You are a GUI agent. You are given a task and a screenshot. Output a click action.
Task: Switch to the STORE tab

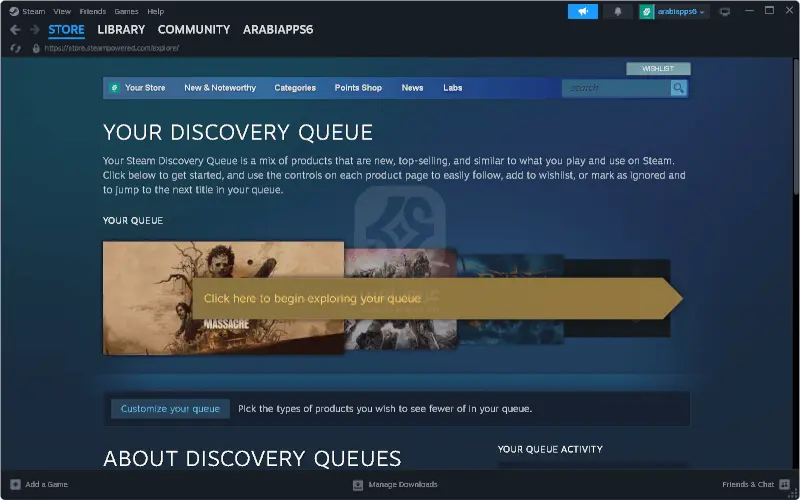click(66, 30)
